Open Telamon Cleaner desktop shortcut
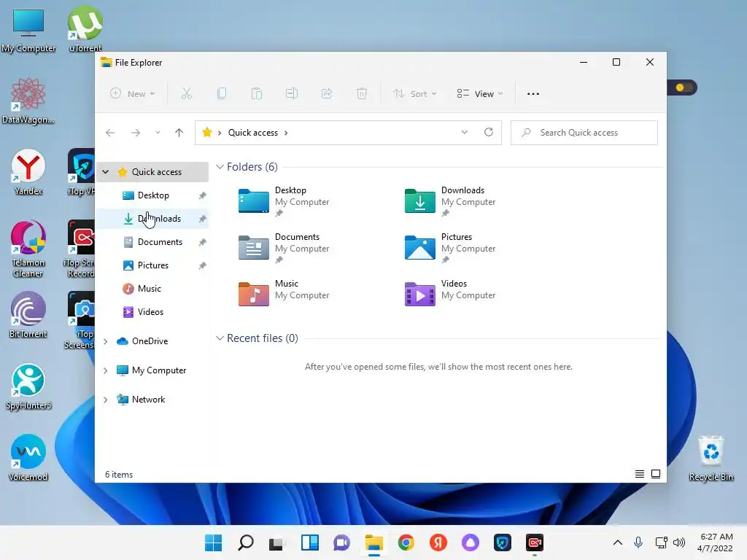 coord(28,249)
